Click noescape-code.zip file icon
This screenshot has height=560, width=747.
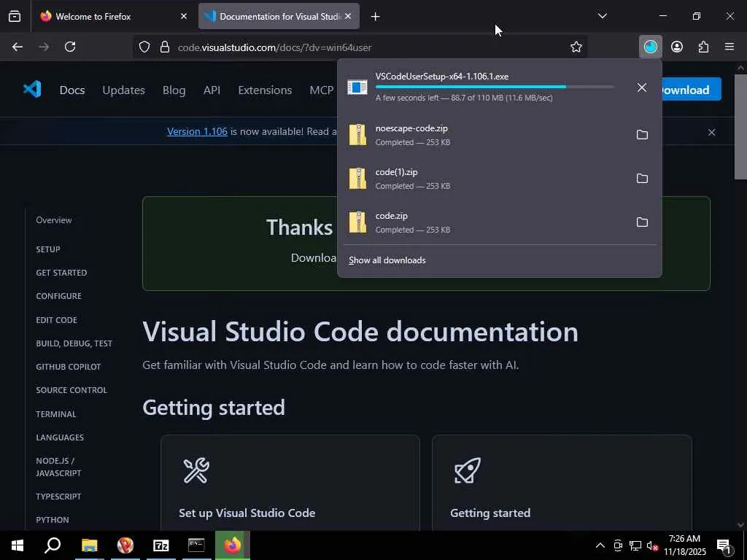pyautogui.click(x=357, y=135)
